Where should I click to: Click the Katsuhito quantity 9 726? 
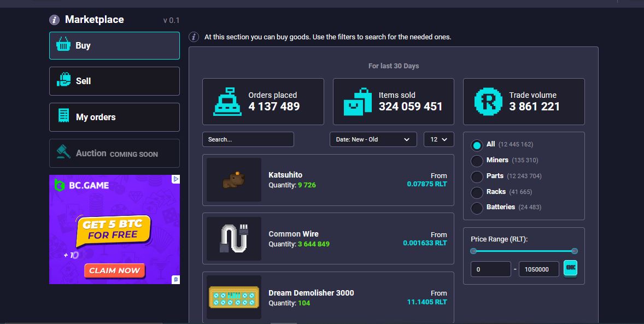pyautogui.click(x=307, y=185)
